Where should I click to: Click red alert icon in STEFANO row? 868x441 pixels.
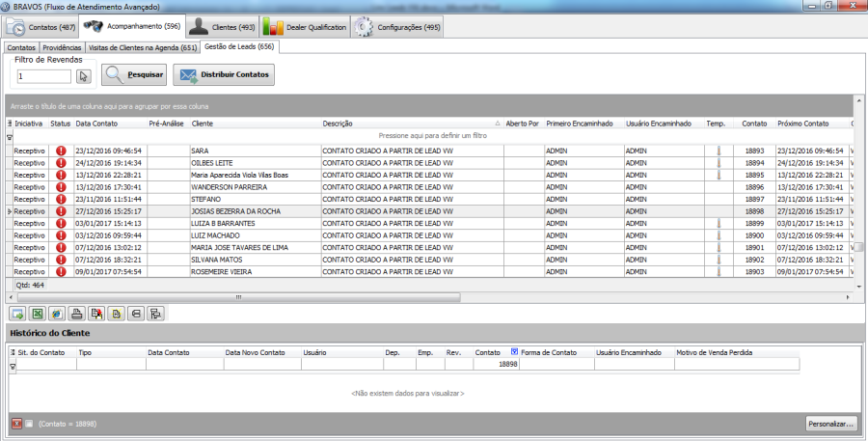pos(61,199)
